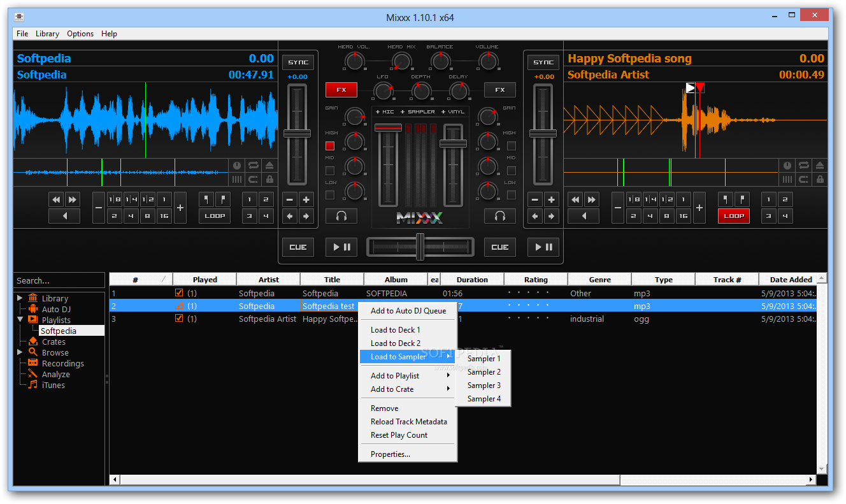The image size is (846, 504).
Task: Open the File menu
Action: (22, 34)
